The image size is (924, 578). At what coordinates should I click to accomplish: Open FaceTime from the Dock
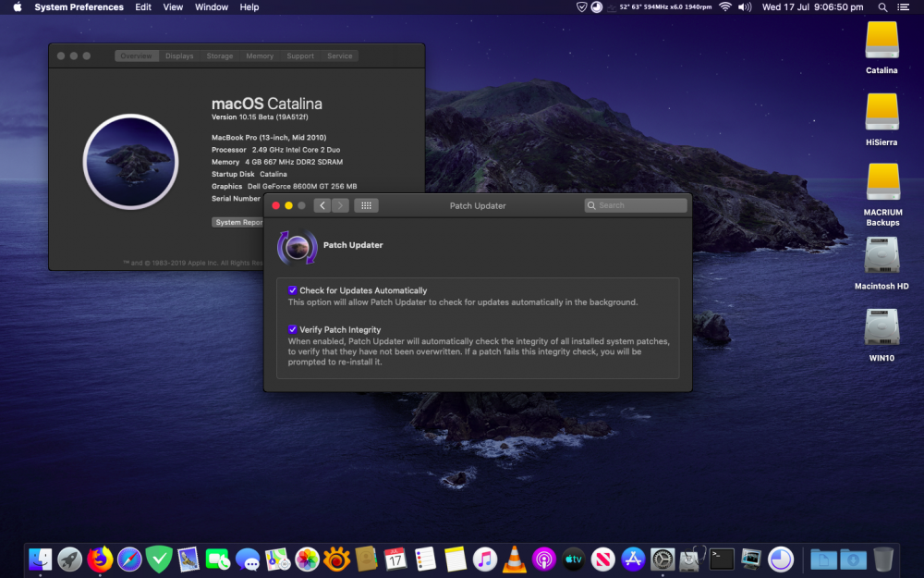[217, 560]
